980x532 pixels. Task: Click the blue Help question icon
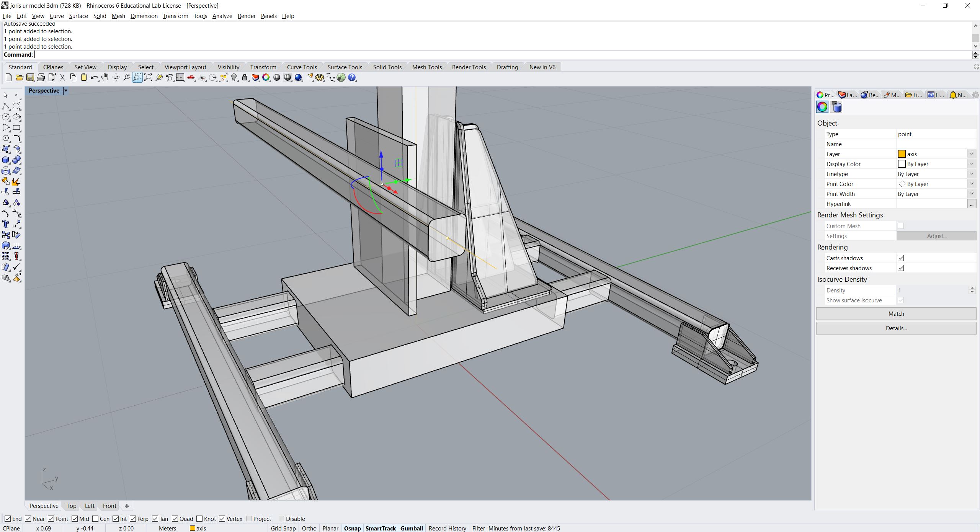point(352,78)
